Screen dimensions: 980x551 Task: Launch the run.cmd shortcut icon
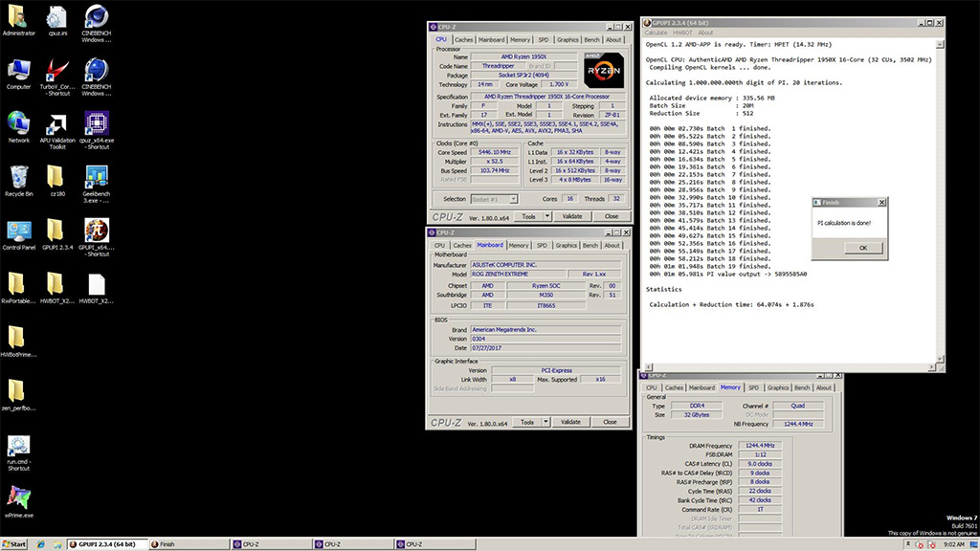18,452
